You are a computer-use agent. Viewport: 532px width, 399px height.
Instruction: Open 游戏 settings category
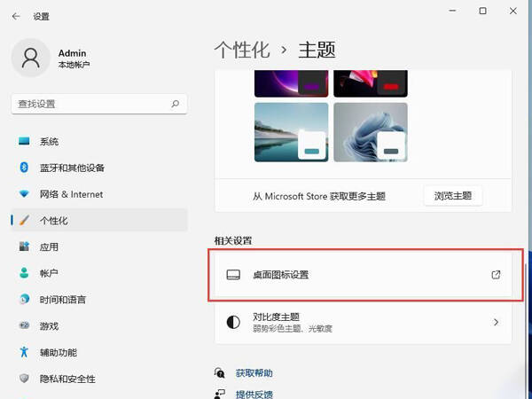99,326
